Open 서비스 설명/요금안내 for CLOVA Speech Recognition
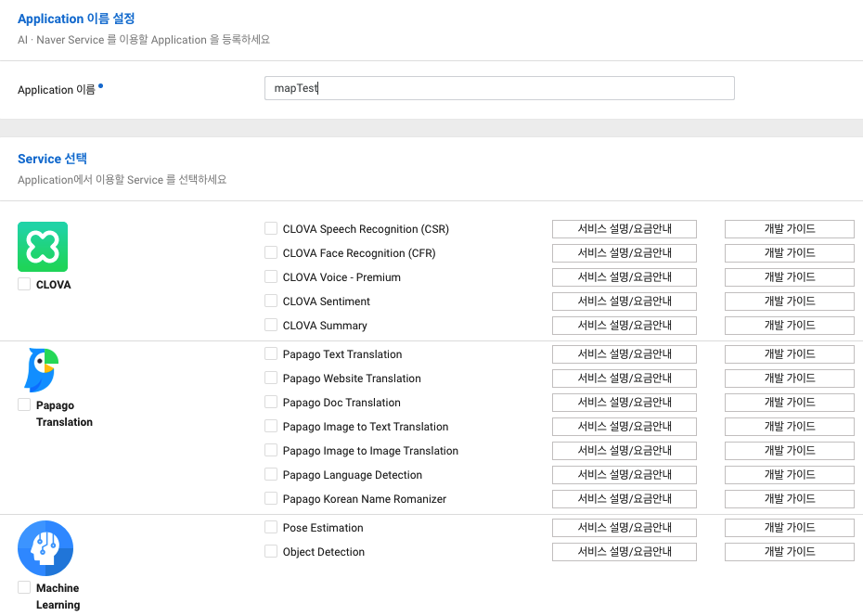The image size is (863, 616). click(x=625, y=229)
